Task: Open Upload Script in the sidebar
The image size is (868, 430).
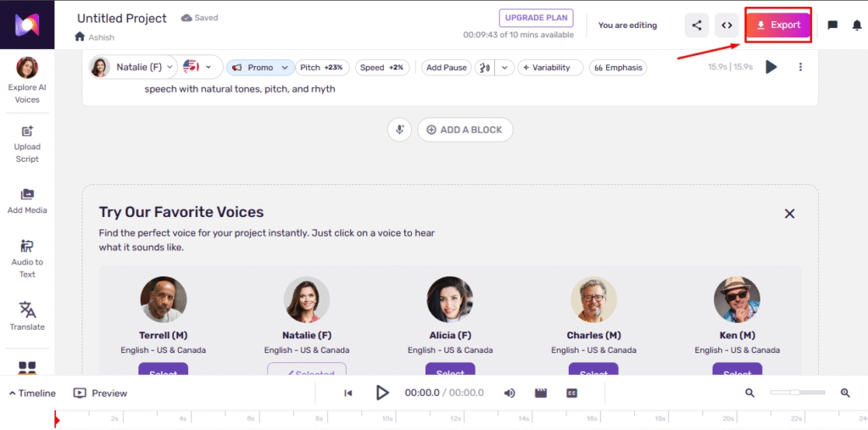Action: point(27,143)
